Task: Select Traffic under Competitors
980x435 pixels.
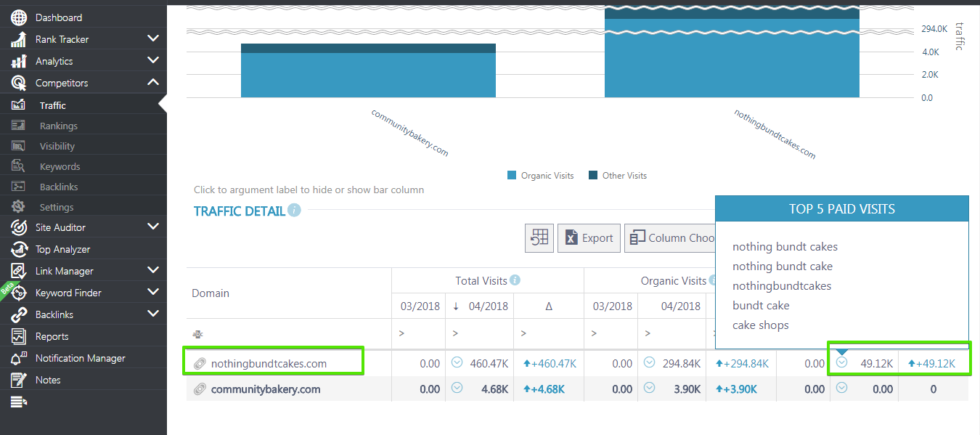Action: pyautogui.click(x=53, y=105)
